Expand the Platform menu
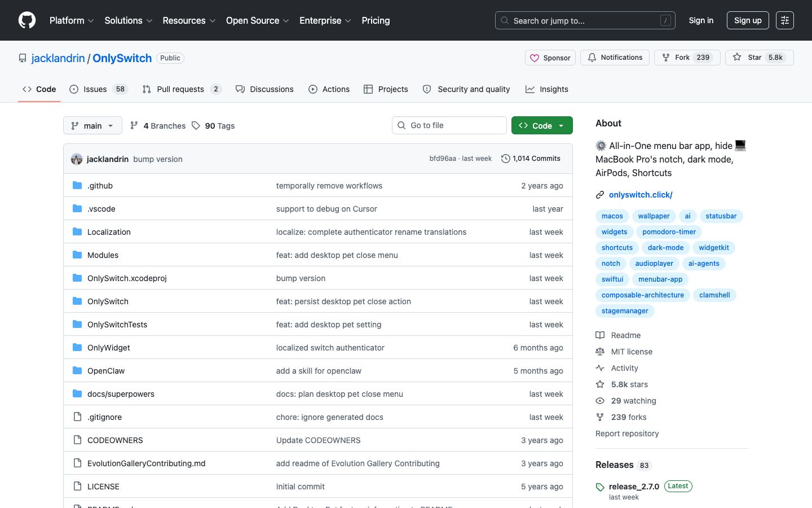This screenshot has height=508, width=812. coord(72,20)
